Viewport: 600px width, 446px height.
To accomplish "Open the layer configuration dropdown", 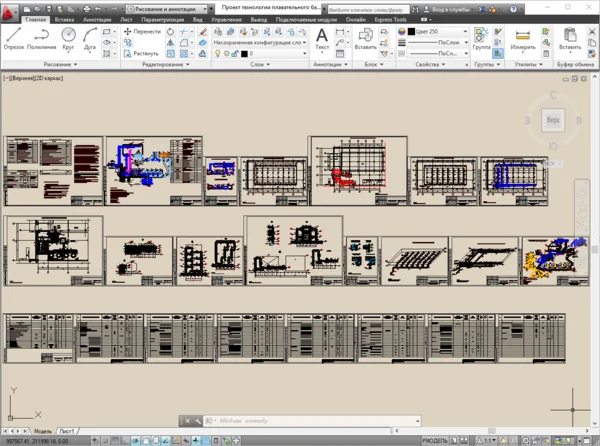I will pos(260,42).
